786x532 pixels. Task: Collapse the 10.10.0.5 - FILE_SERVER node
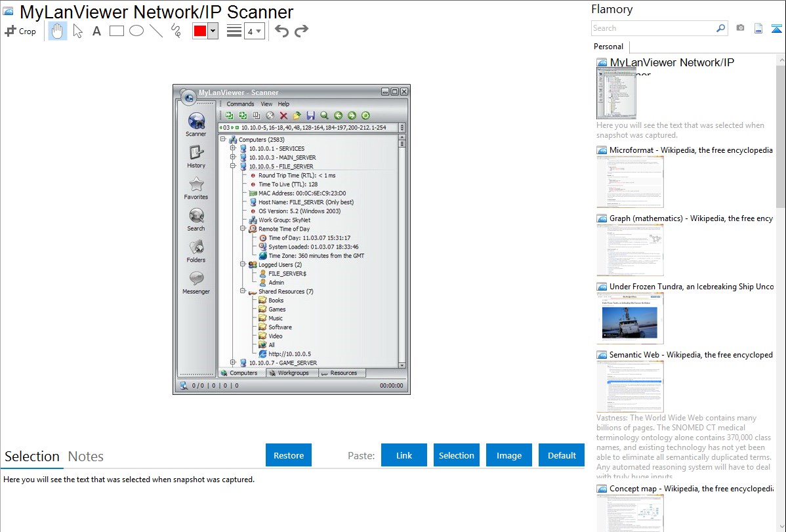(233, 166)
